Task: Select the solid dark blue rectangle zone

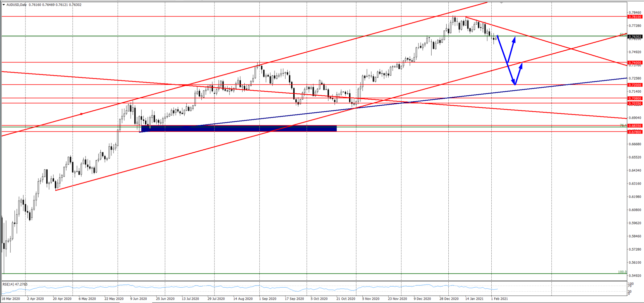Action: click(239, 129)
